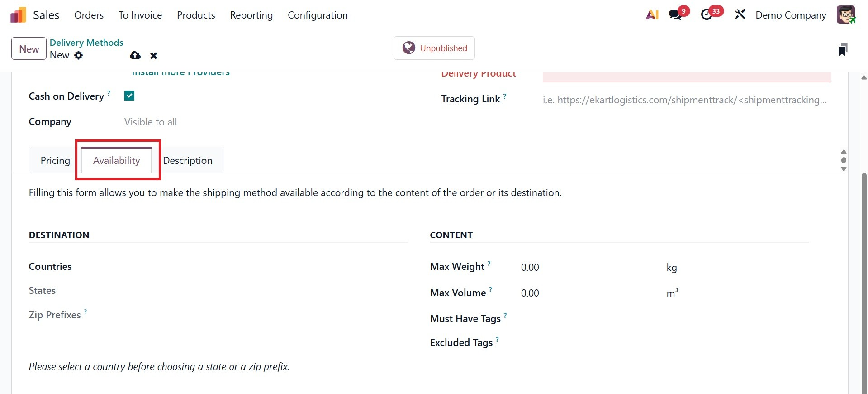Go back via Delivery Methods breadcrumb
This screenshot has height=394, width=868.
[86, 43]
